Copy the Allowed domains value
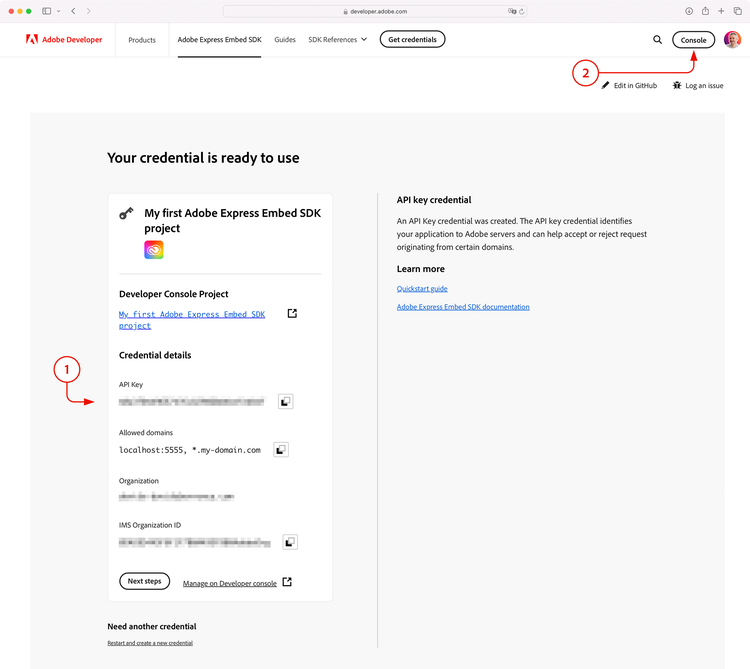 click(x=281, y=450)
